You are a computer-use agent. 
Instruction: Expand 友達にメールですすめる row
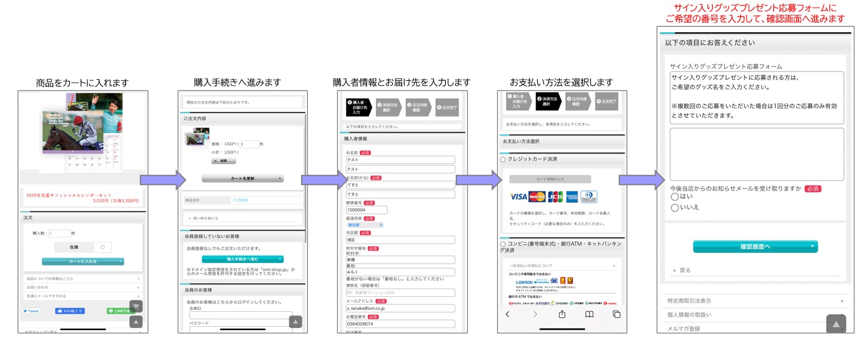(83, 296)
